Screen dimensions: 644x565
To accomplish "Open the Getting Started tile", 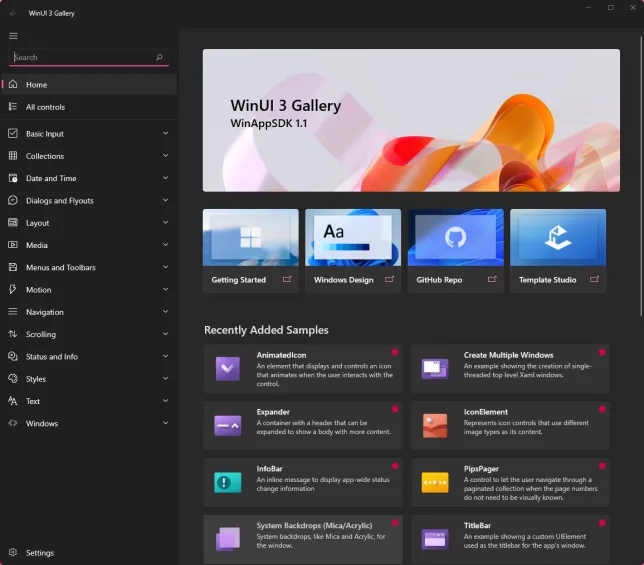I will [251, 250].
